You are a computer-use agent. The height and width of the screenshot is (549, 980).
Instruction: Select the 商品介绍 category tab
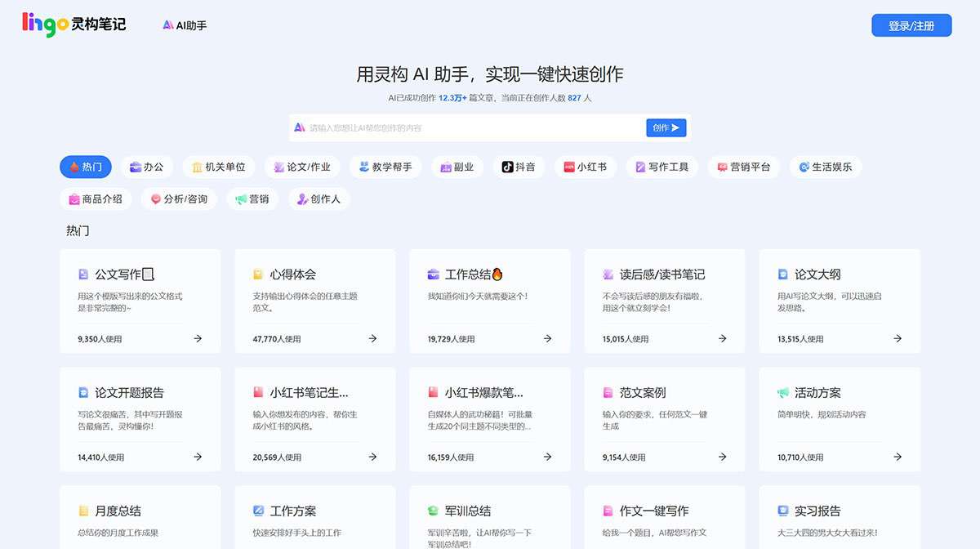[96, 199]
